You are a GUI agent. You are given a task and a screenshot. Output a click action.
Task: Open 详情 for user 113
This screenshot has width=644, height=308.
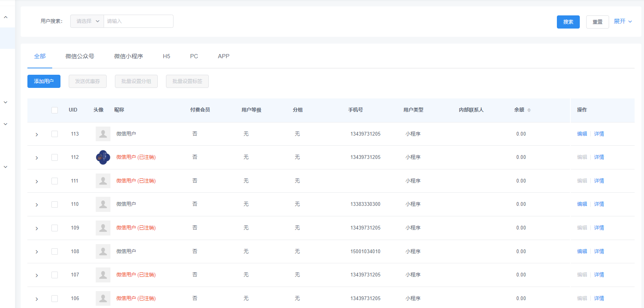(599, 134)
